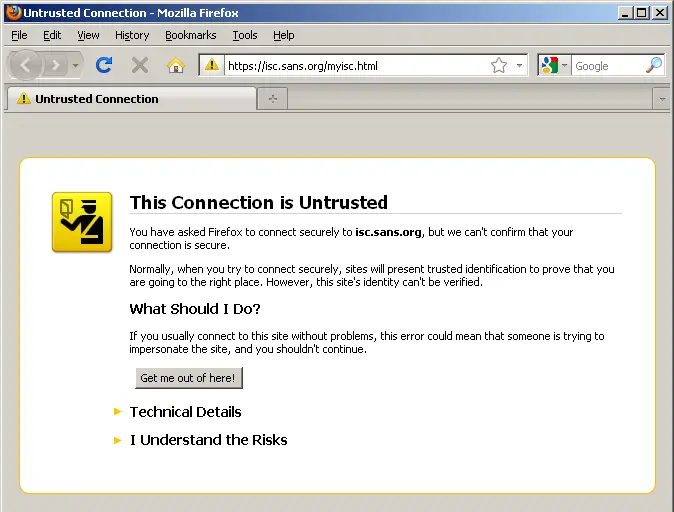This screenshot has height=512, width=674.
Task: Open the History menu
Action: 132,35
